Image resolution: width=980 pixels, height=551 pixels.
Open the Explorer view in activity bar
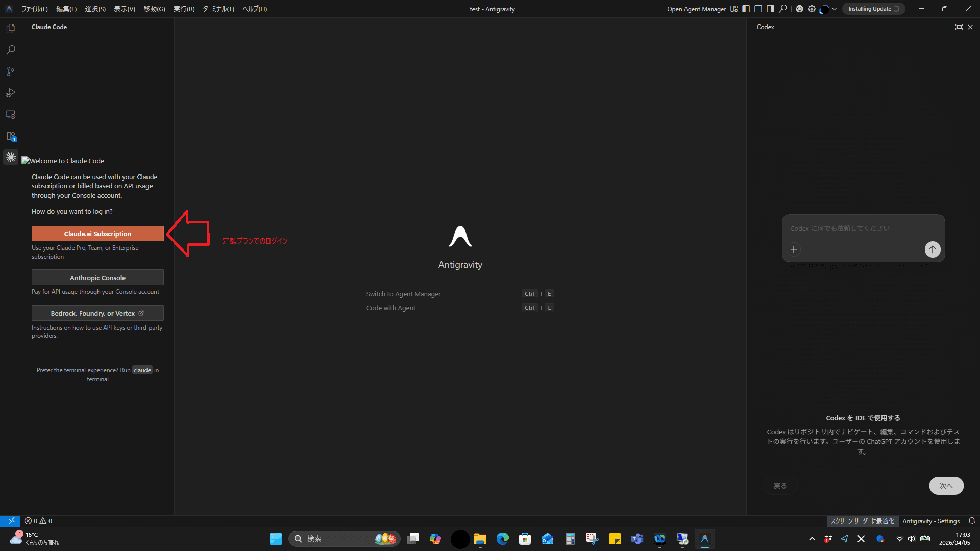(10, 29)
